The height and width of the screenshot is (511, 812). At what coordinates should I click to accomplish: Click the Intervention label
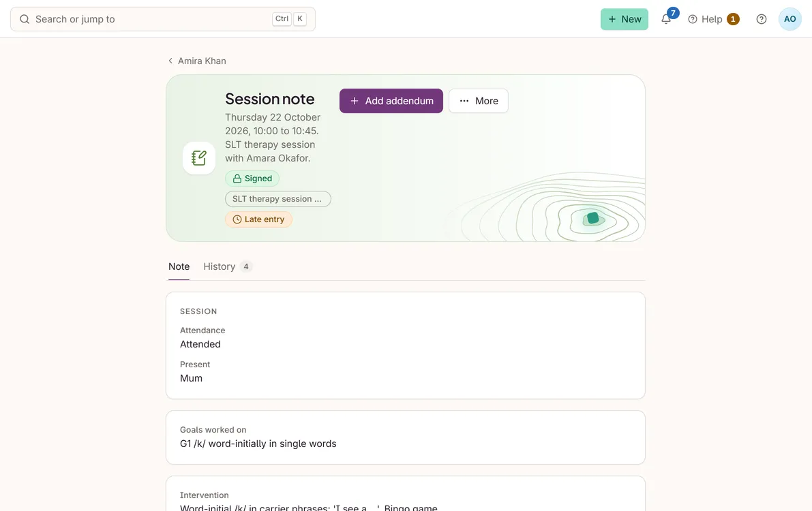coord(204,495)
